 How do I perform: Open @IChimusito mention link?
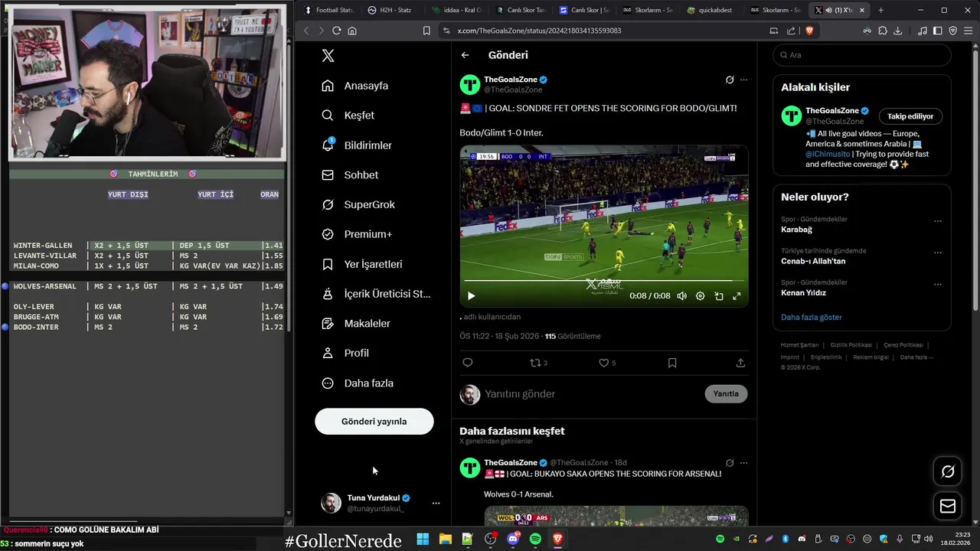pos(828,154)
